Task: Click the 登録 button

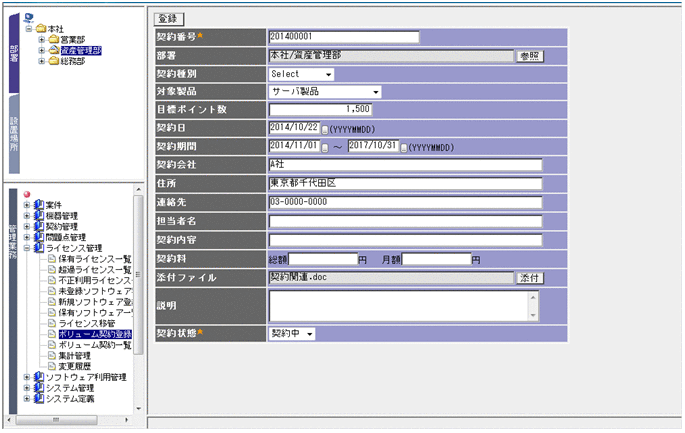Action: coord(169,19)
